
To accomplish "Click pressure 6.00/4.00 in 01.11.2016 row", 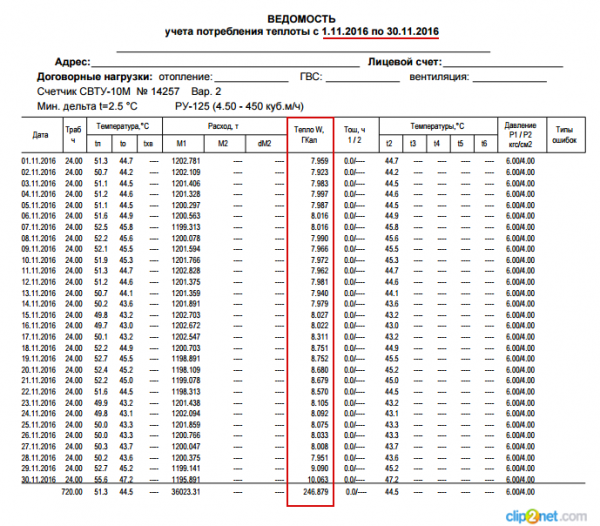I will click(x=520, y=161).
